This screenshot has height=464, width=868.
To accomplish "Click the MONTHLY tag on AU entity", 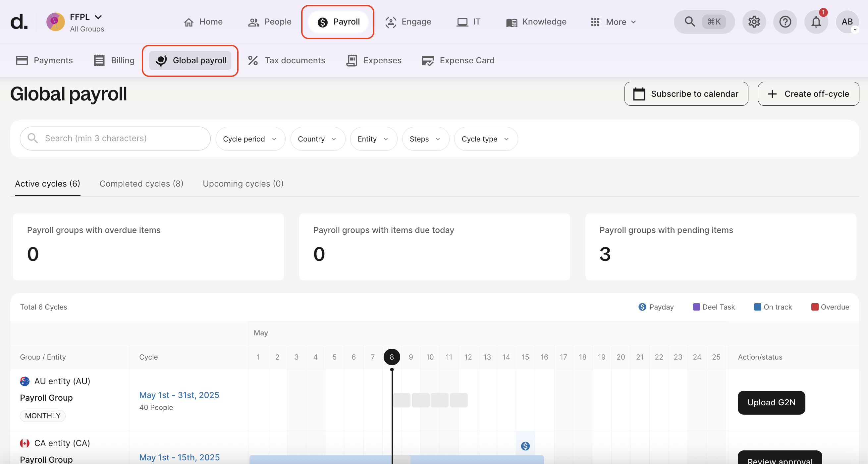I will tap(43, 416).
